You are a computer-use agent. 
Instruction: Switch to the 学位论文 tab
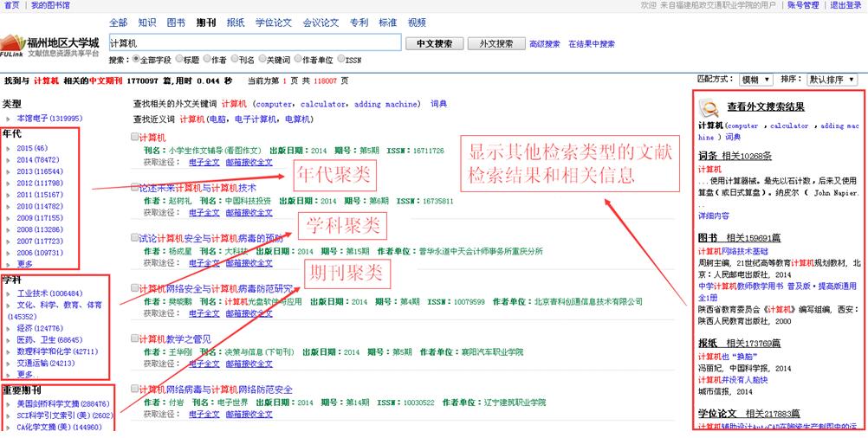pyautogui.click(x=273, y=23)
